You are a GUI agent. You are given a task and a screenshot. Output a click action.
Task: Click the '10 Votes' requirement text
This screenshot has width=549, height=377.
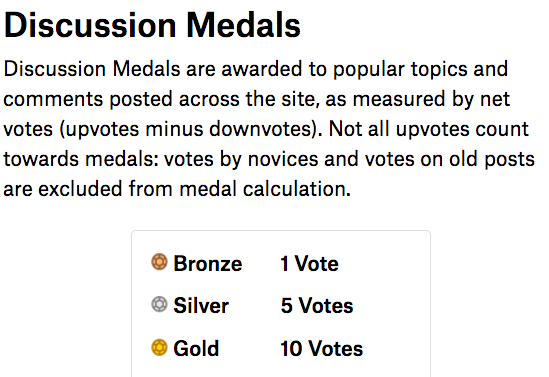321,348
